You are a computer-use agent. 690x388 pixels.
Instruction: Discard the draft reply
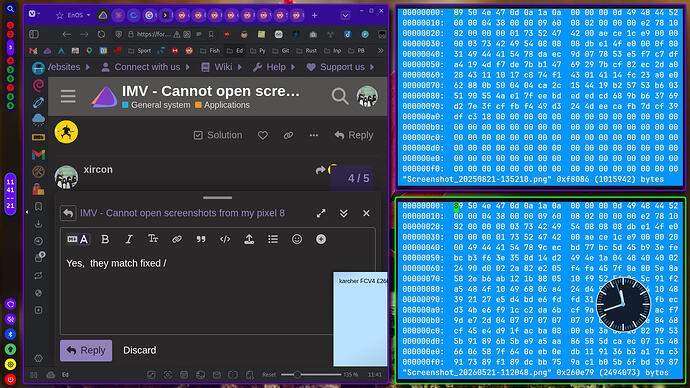(x=139, y=350)
